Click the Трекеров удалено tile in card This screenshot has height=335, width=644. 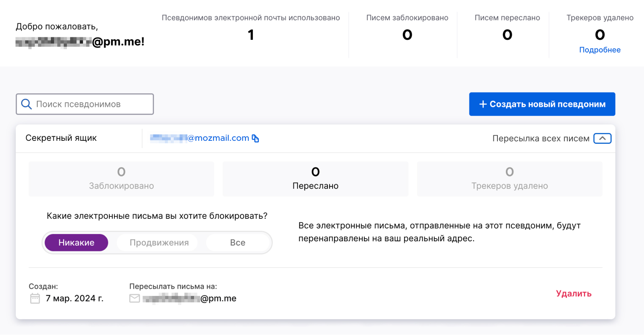click(x=510, y=179)
